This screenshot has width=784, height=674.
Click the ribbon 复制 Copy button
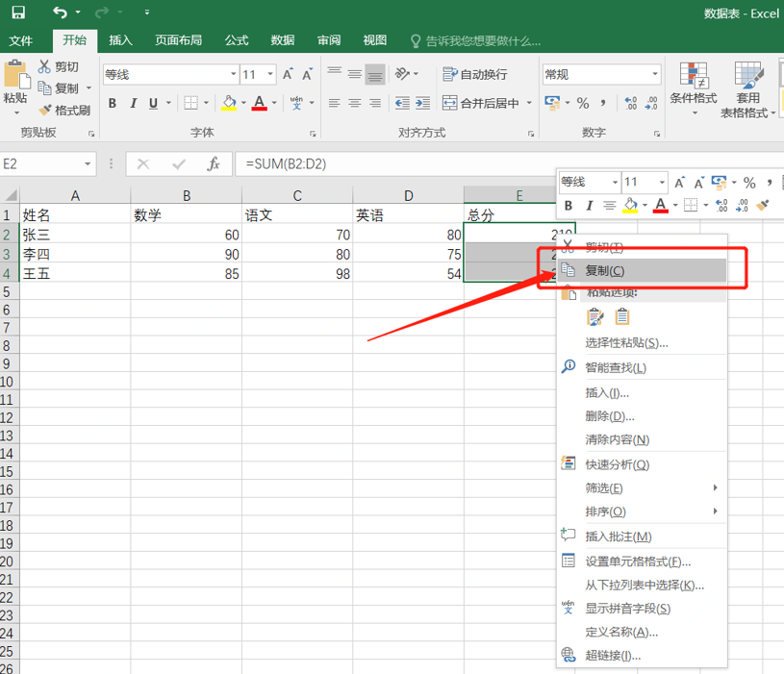[59, 88]
